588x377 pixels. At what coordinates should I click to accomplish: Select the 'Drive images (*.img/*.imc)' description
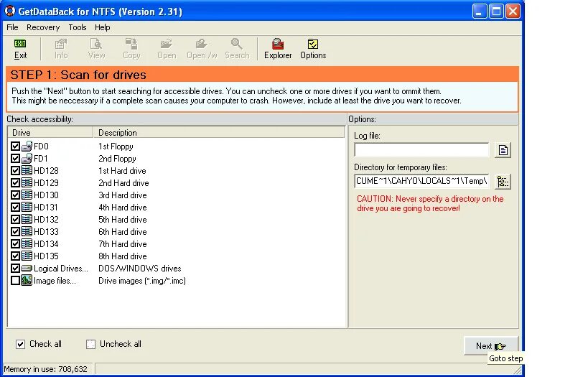point(142,281)
